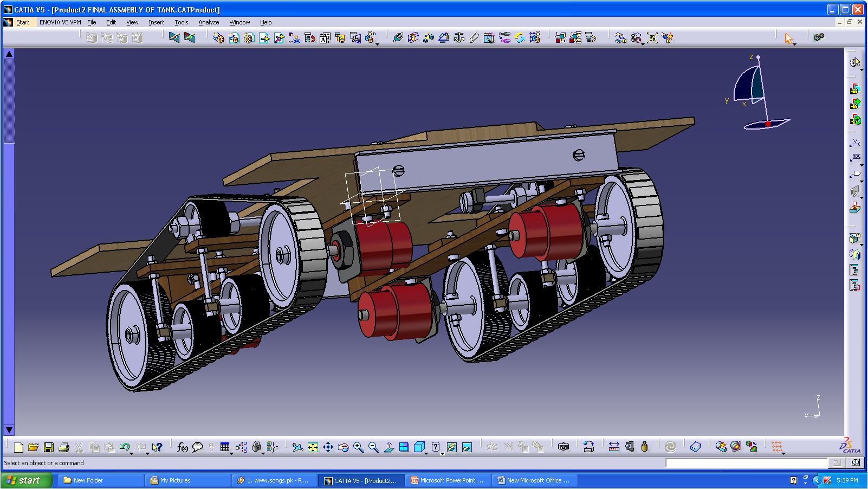Switch to New Microsoft Office taskbar item

535,480
